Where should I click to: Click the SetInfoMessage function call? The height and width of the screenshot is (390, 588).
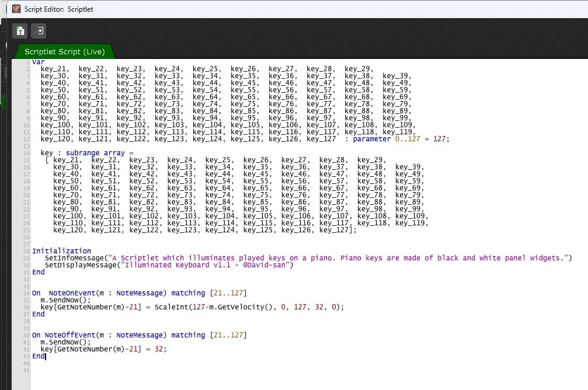tap(71, 258)
